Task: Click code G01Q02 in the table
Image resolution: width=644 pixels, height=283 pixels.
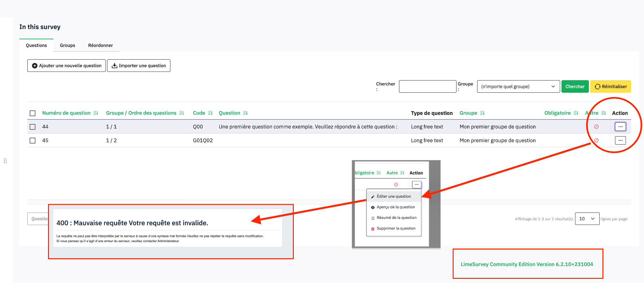Action: (x=203, y=141)
